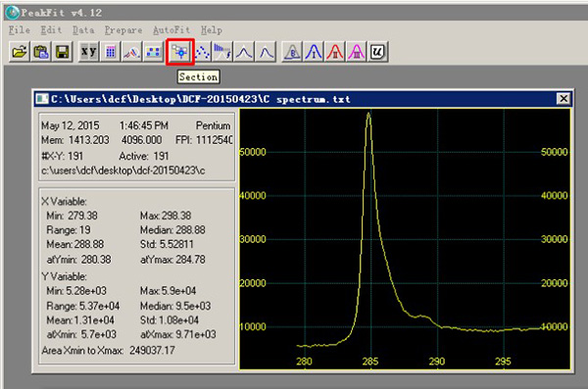The width and height of the screenshot is (588, 389).
Task: Save data with the floppy disk icon
Action: tap(63, 51)
